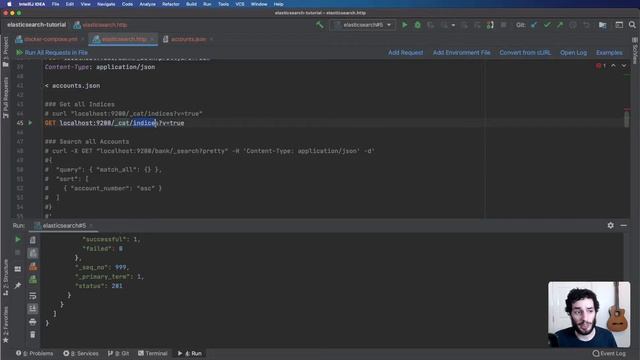Screen dimensions: 640x360
Task: Go to previous highlighted error arrow
Action: click(x=613, y=66)
